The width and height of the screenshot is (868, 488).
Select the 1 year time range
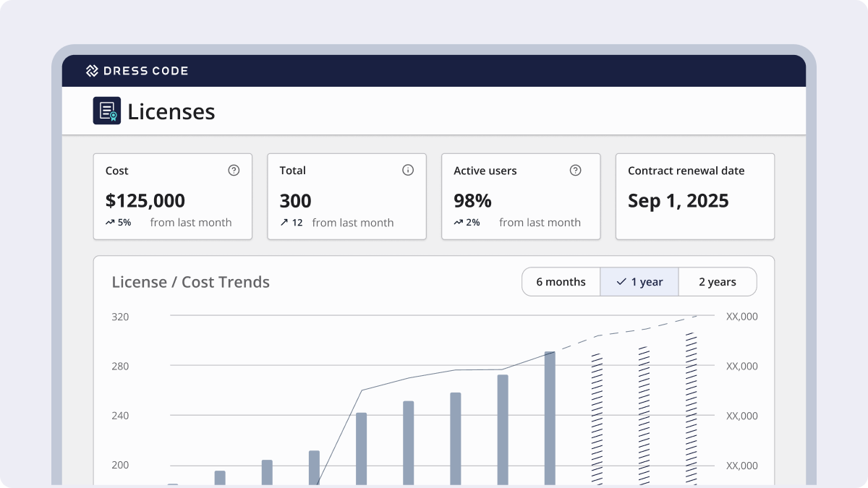point(639,282)
